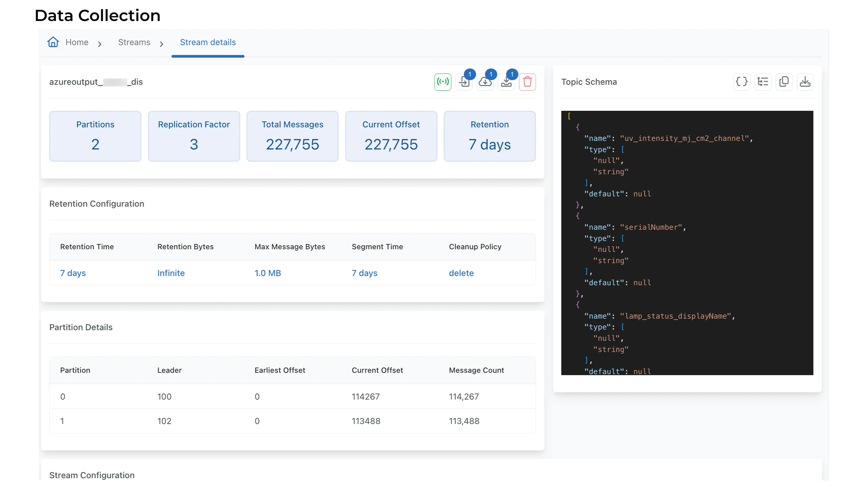868x496 pixels.
Task: Click the delete cleanup policy value
Action: click(x=461, y=273)
